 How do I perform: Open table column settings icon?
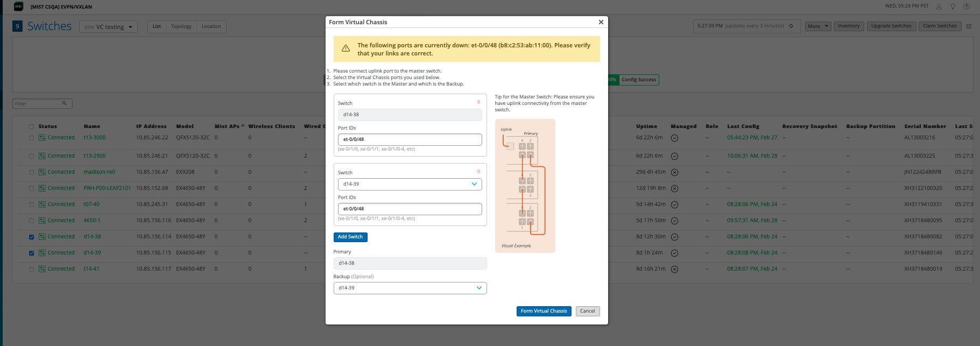tap(969, 26)
